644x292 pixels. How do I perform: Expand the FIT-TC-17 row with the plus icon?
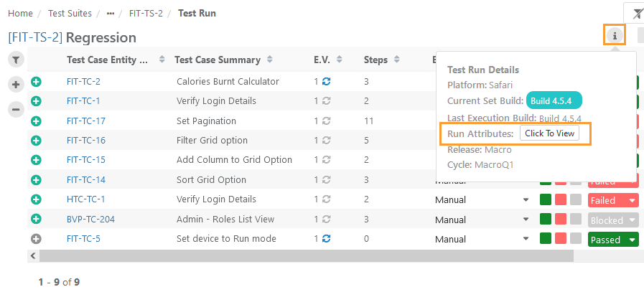point(36,121)
